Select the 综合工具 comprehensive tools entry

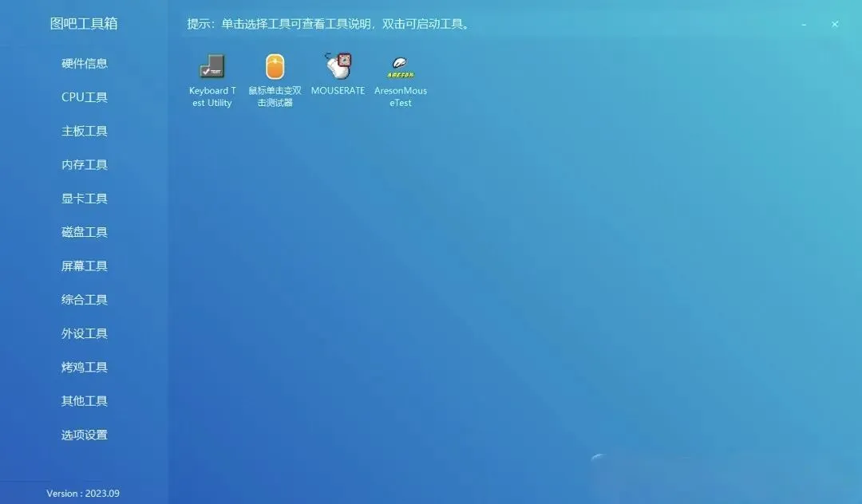(x=84, y=299)
